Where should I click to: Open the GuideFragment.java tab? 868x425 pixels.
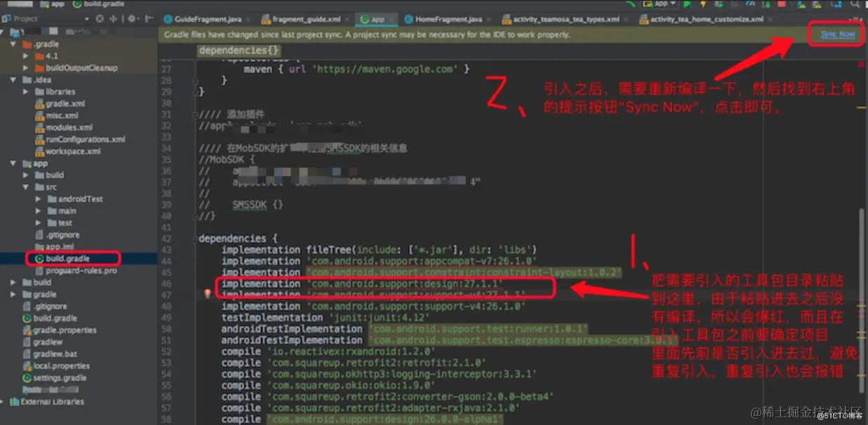pyautogui.click(x=207, y=19)
